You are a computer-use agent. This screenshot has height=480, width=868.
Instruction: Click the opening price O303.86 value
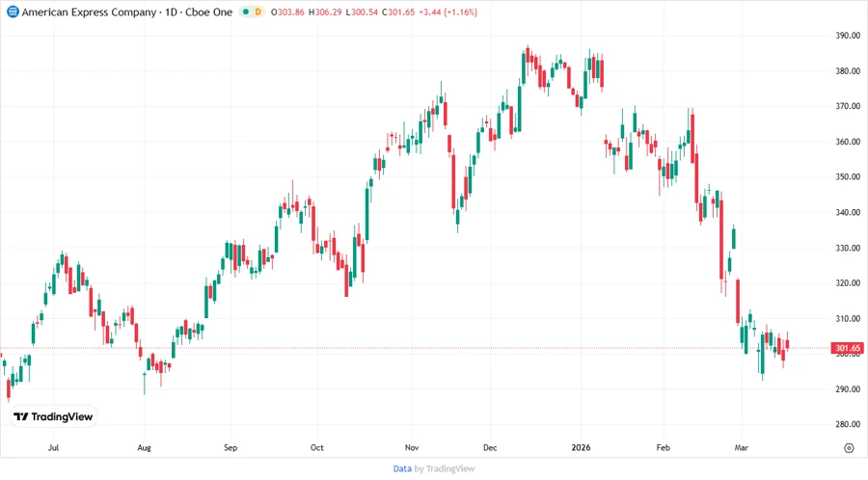click(287, 13)
